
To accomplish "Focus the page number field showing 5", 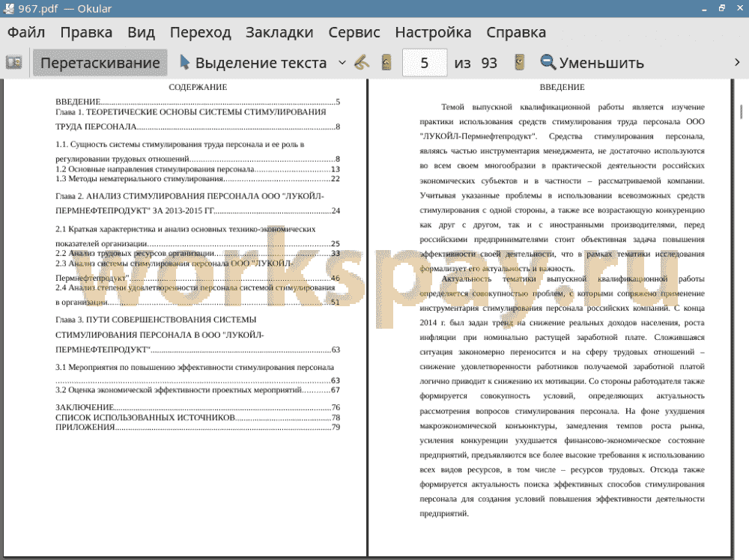I will 425,63.
